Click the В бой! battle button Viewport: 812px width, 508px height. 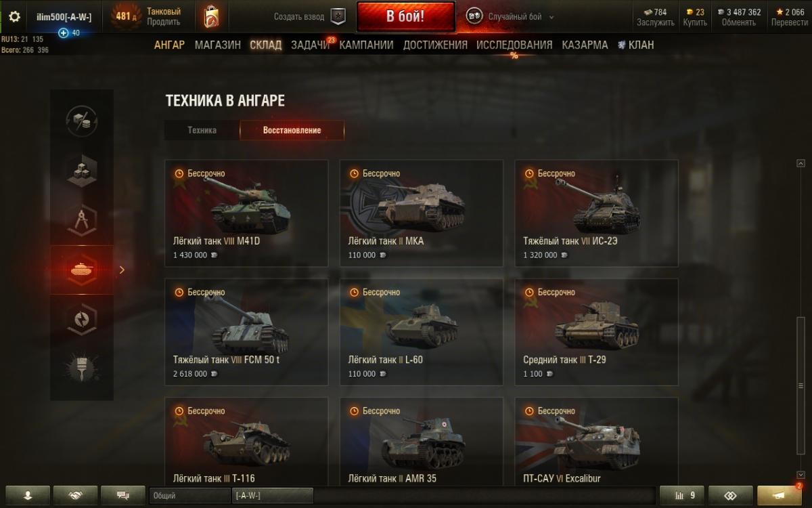405,17
